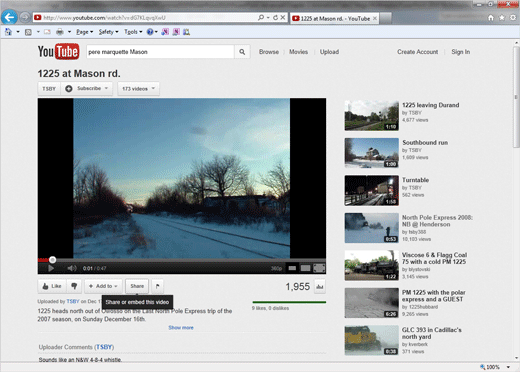Open the Browse link

coord(269,52)
